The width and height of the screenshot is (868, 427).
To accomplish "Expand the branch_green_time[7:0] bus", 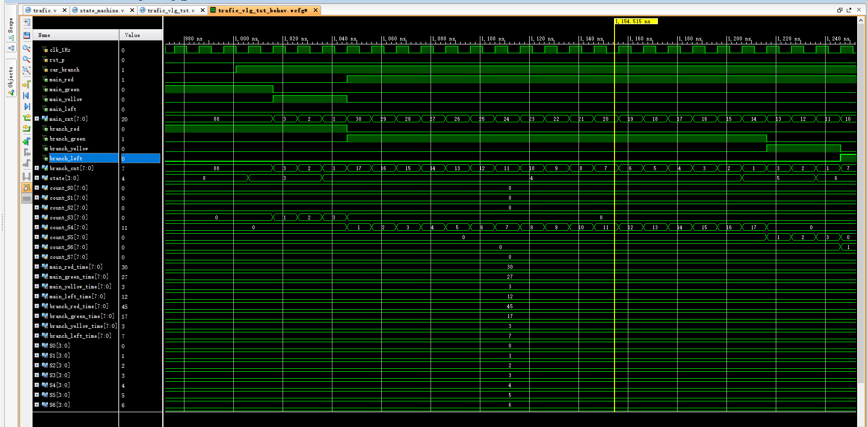I will [x=36, y=316].
